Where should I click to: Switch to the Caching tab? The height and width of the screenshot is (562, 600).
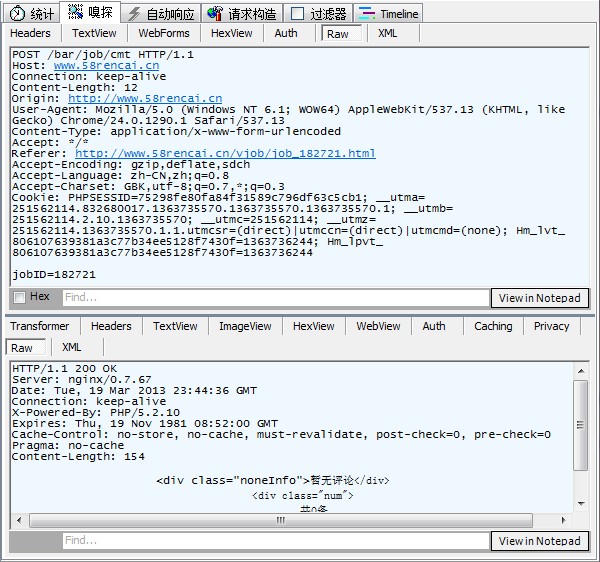click(493, 326)
